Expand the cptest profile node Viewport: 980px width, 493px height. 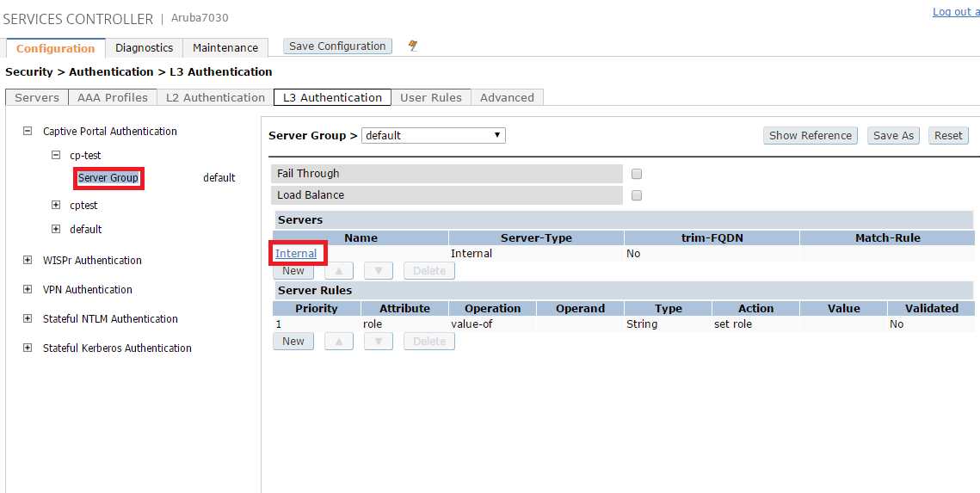56,205
